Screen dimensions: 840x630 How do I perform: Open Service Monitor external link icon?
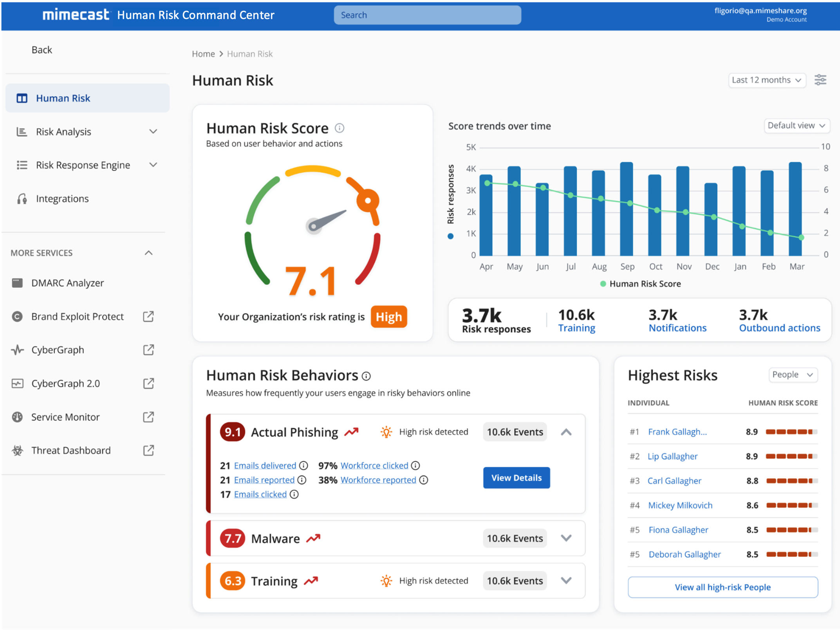click(148, 417)
